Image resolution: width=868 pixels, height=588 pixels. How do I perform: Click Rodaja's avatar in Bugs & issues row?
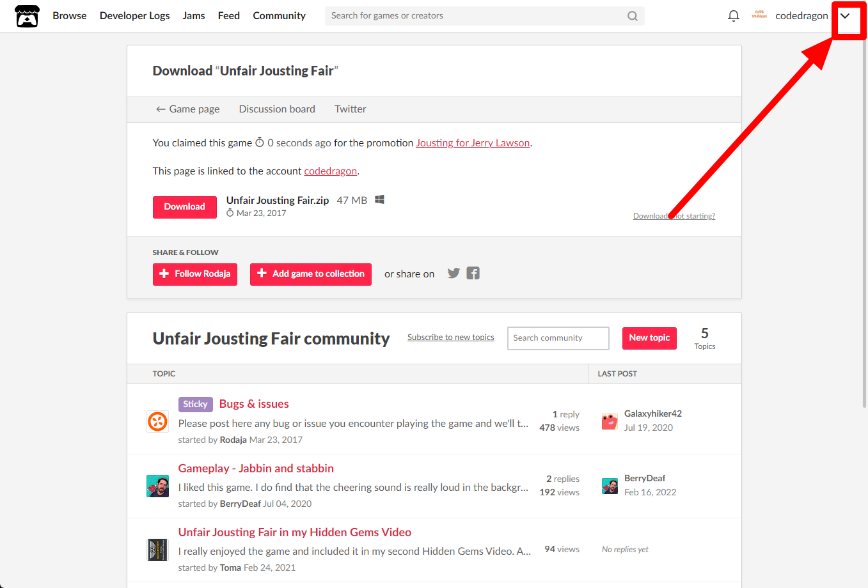click(157, 421)
